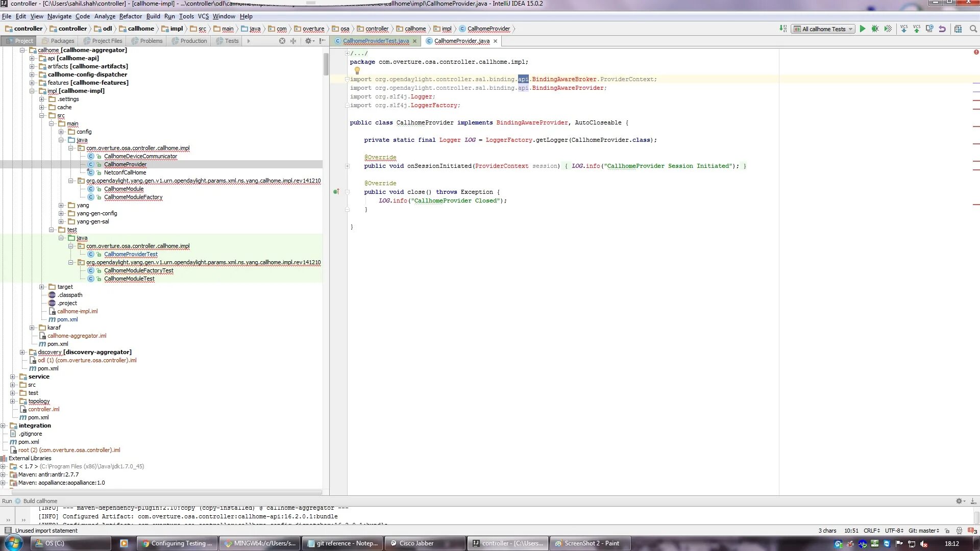Click the Debug bug icon
Viewport: 980px width, 551px height.
[x=875, y=29]
